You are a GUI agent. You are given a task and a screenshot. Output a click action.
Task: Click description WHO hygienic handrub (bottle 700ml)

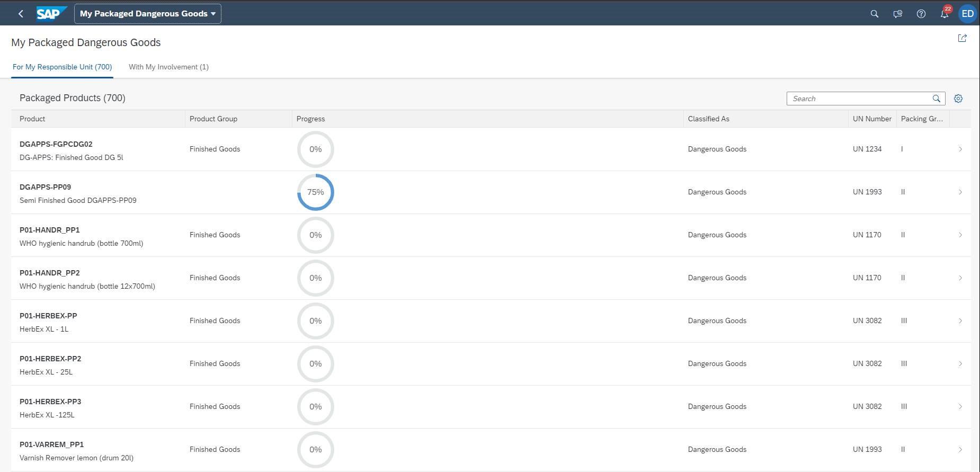[x=82, y=243]
